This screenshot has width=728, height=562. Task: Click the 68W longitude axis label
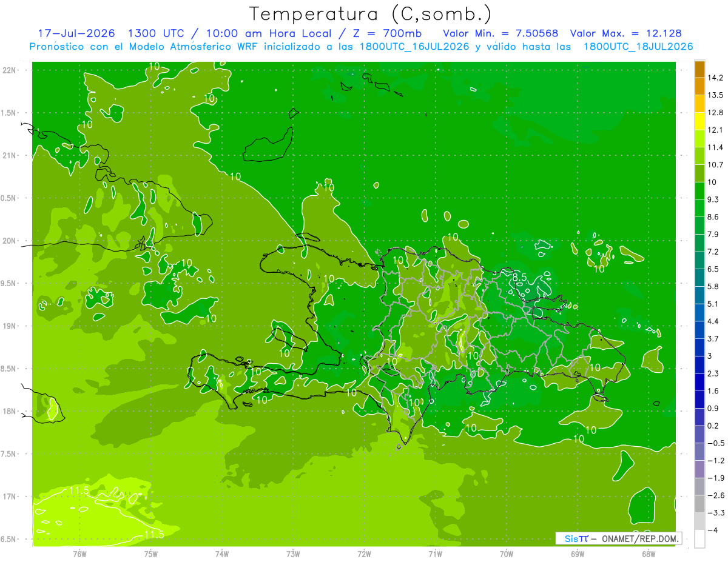tap(649, 554)
